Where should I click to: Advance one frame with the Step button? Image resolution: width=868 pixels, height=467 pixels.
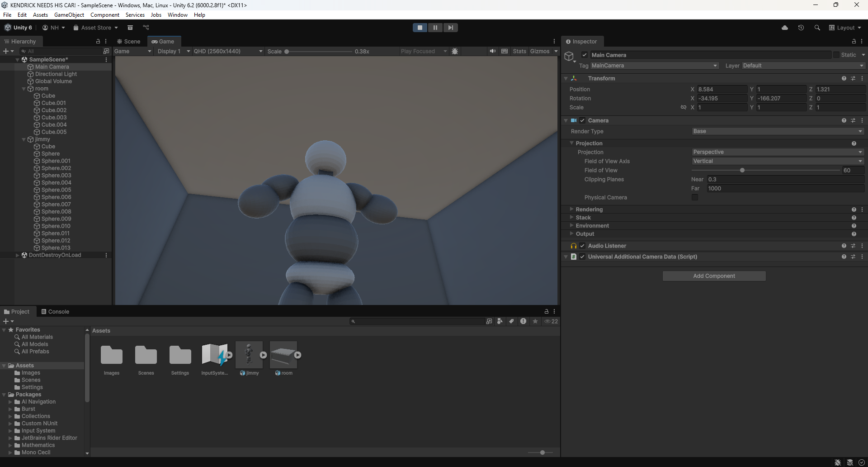click(x=451, y=28)
